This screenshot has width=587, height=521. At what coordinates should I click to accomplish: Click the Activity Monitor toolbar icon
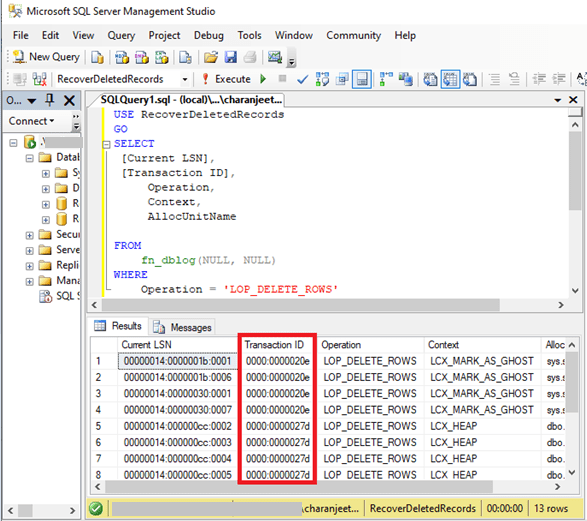(275, 57)
